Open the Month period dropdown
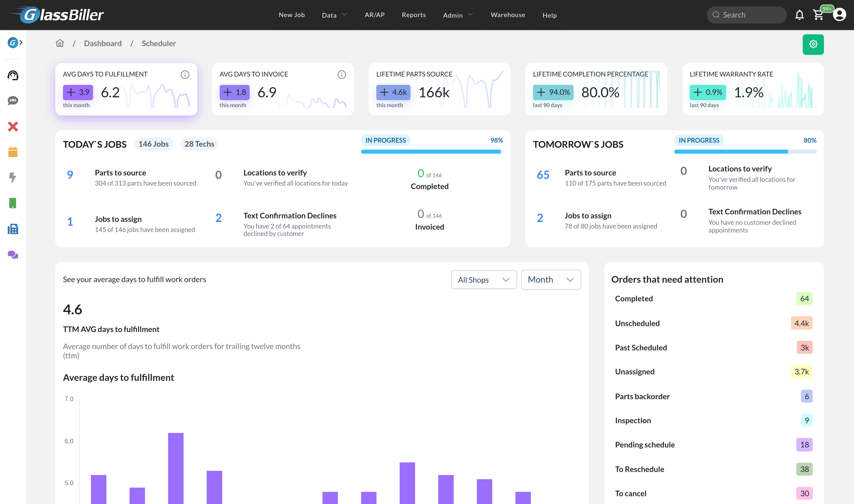Screen dimensions: 854x504 point(551,280)
